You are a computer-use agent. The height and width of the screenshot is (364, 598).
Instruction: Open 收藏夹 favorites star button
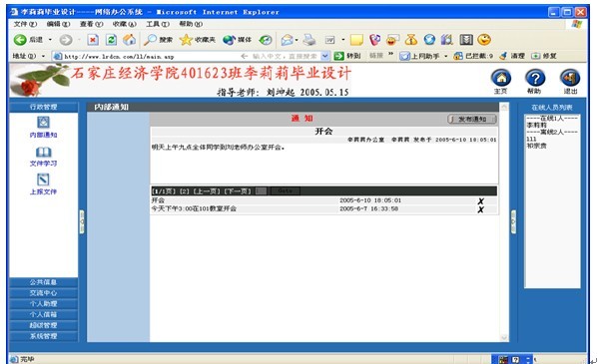(x=198, y=40)
